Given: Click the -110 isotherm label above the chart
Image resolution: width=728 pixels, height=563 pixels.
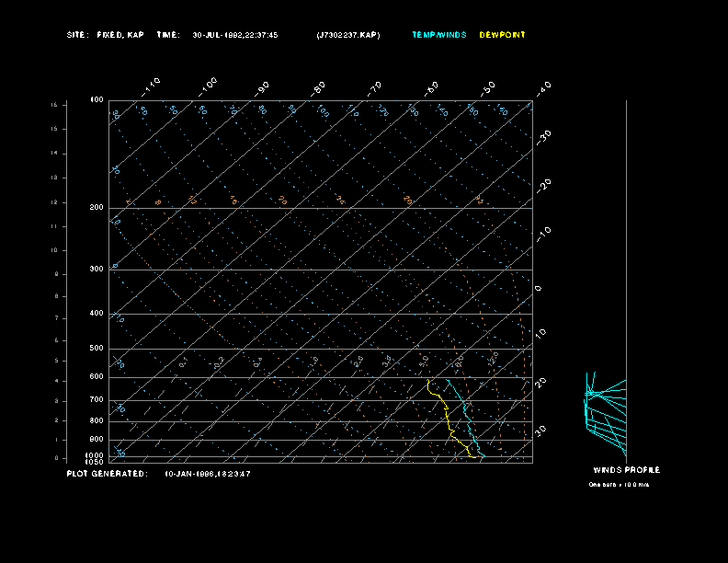Looking at the screenshot, I should [x=152, y=86].
